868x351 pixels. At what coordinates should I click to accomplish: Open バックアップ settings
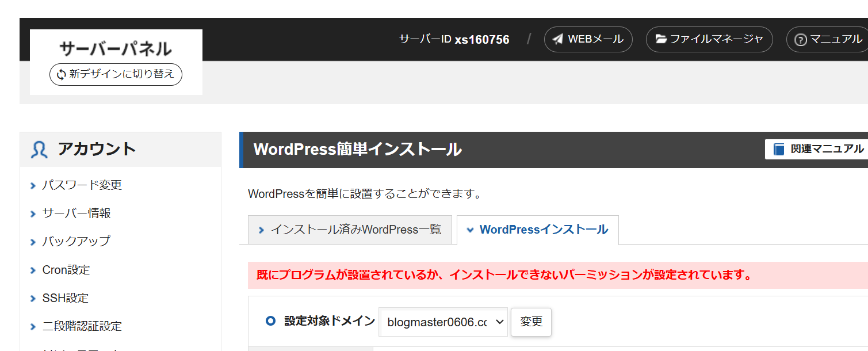click(76, 242)
